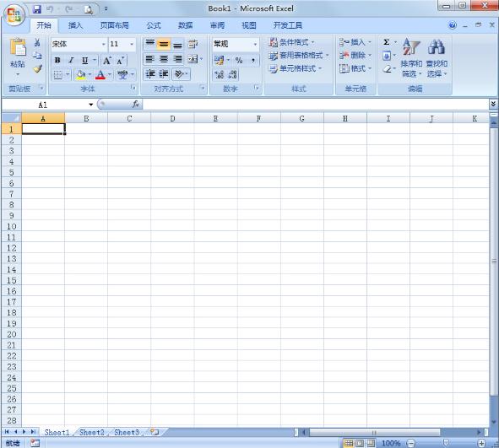
Task: Toggle Bold formatting
Action: (57, 60)
